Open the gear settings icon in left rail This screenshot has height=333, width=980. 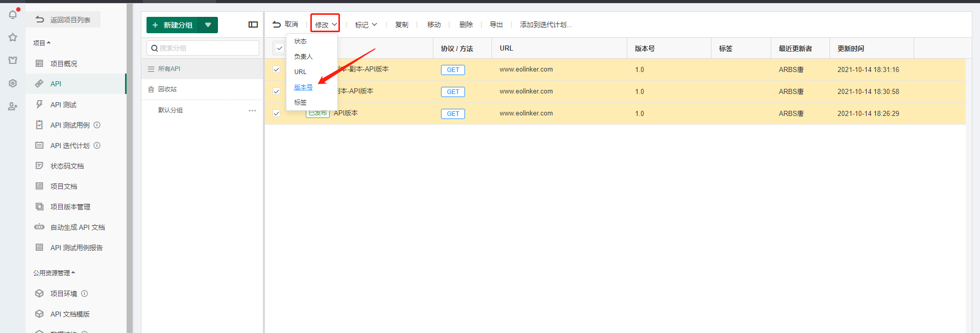13,83
